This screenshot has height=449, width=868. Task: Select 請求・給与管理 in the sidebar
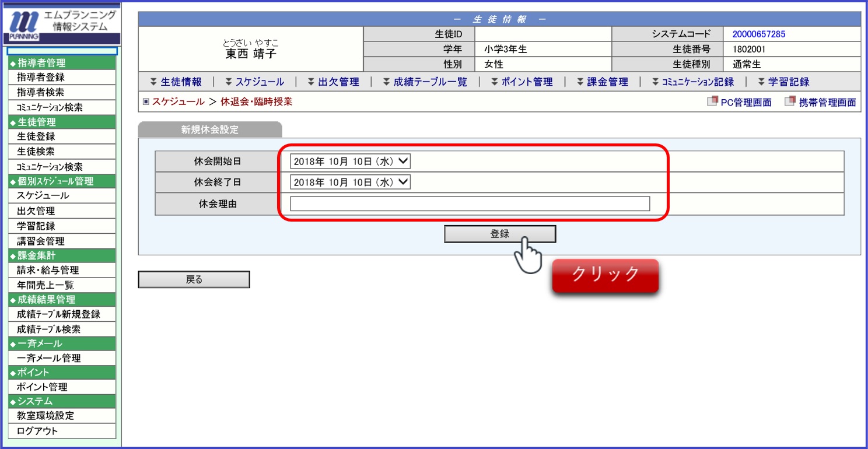(x=48, y=271)
